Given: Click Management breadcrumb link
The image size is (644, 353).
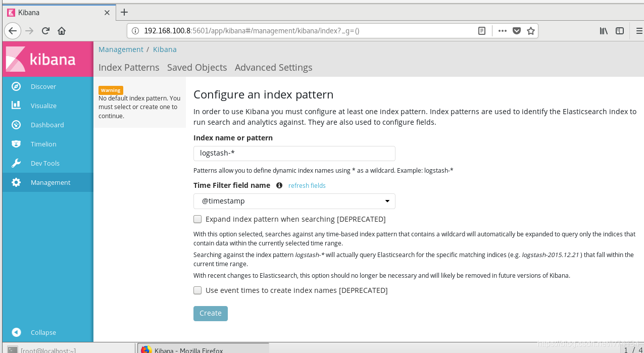Looking at the screenshot, I should pos(121,49).
